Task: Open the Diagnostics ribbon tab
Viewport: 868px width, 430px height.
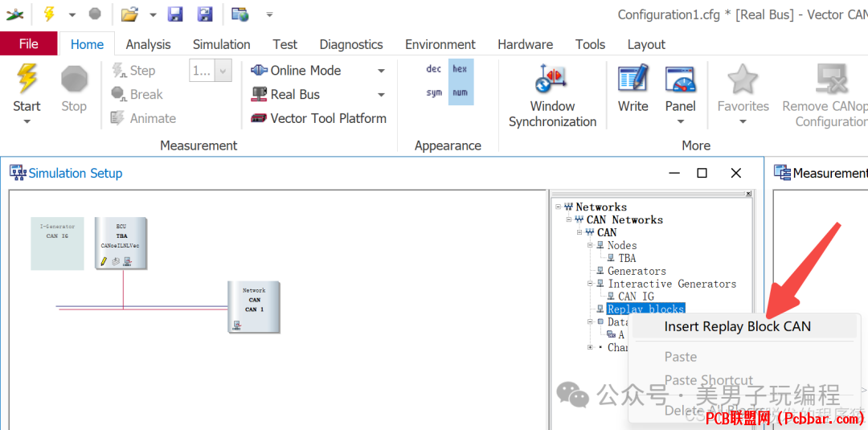Action: [x=351, y=44]
